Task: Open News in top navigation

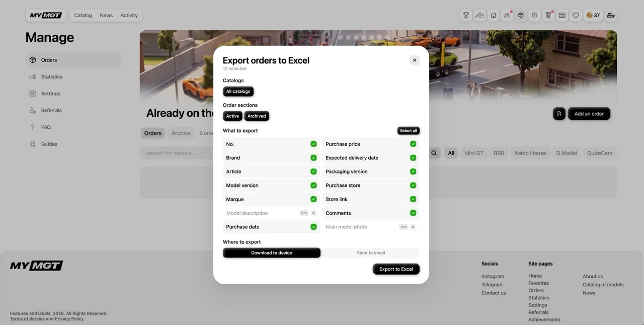Action: 106,15
